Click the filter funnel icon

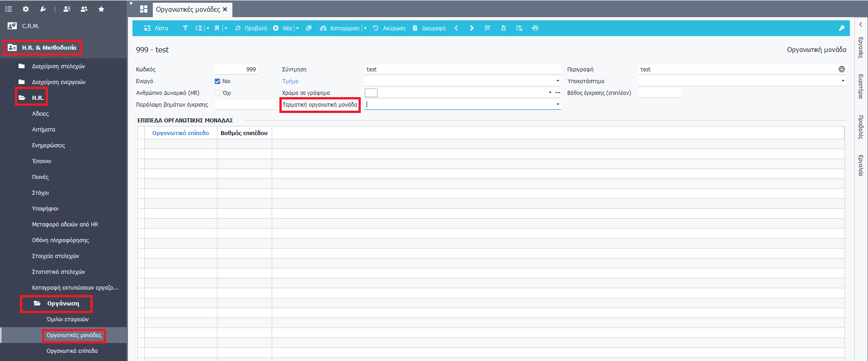185,28
